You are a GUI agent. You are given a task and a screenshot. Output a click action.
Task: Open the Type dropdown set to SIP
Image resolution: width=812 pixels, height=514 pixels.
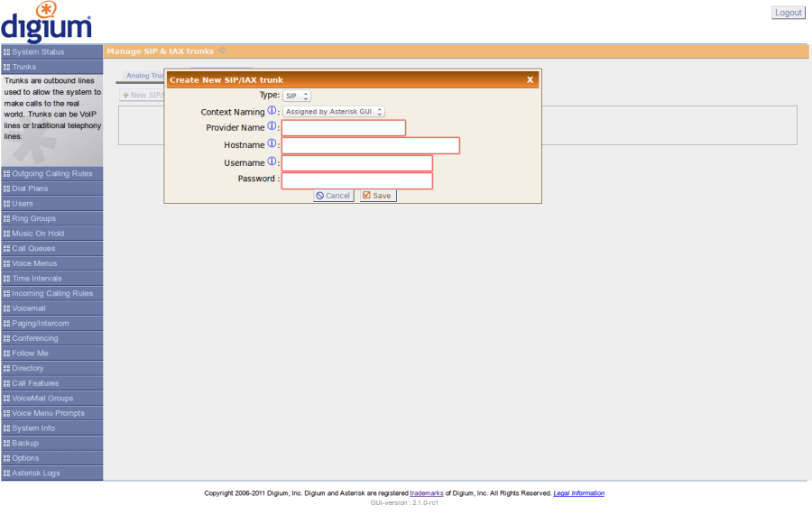click(x=297, y=96)
